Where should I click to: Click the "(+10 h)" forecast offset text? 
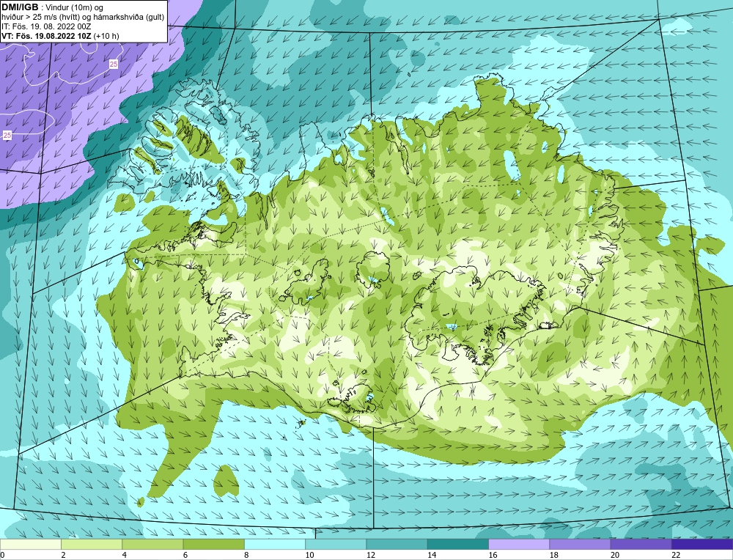(106, 35)
